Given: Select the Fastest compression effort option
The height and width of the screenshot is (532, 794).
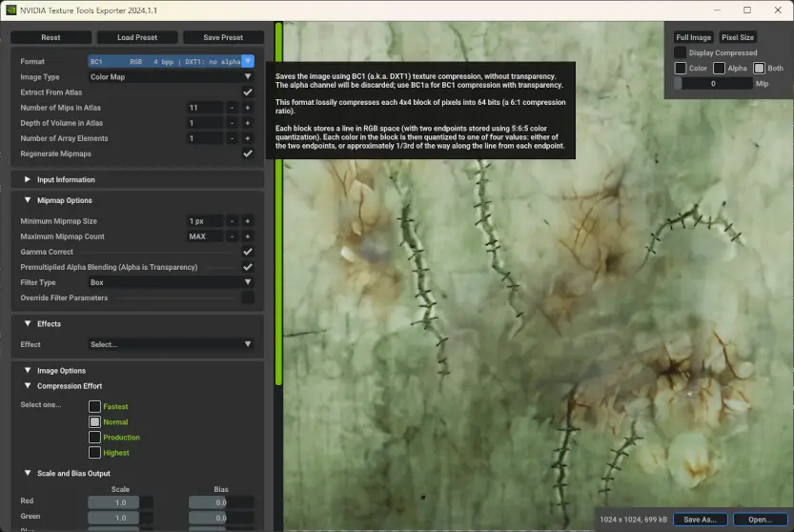Looking at the screenshot, I should pyautogui.click(x=94, y=407).
